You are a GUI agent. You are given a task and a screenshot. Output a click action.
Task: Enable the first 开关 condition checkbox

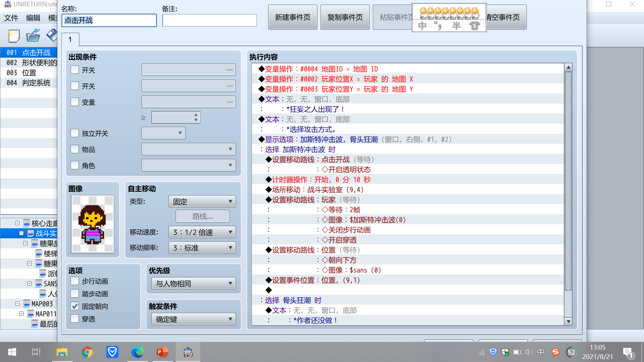click(x=75, y=70)
